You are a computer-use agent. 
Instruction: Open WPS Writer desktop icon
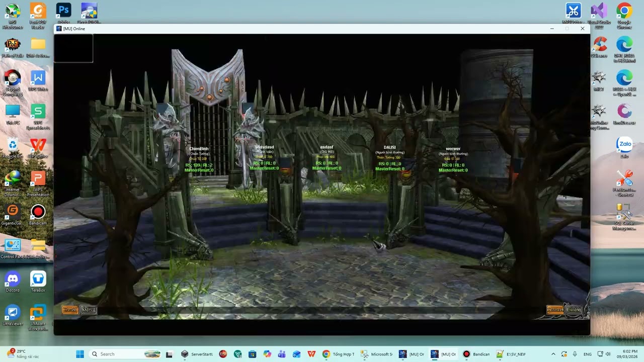(x=38, y=81)
